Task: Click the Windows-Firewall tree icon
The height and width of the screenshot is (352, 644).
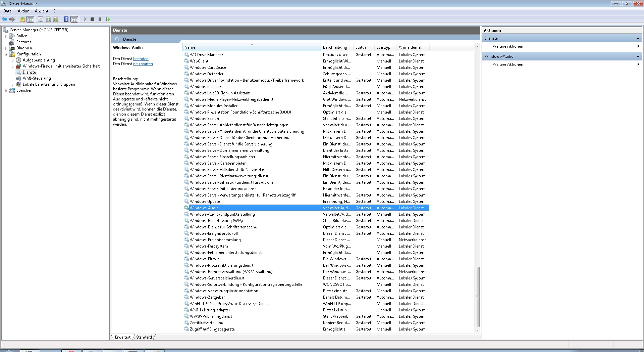Action: pyautogui.click(x=18, y=66)
